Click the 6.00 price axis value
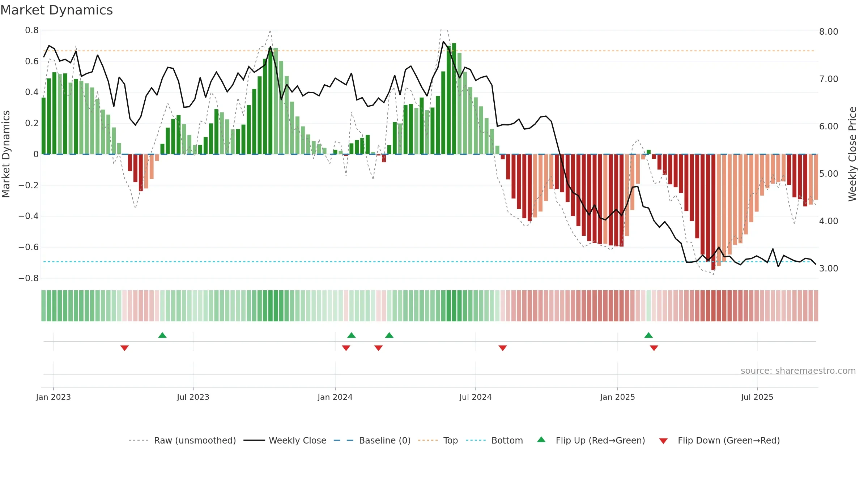This screenshot has width=868, height=488. (829, 126)
